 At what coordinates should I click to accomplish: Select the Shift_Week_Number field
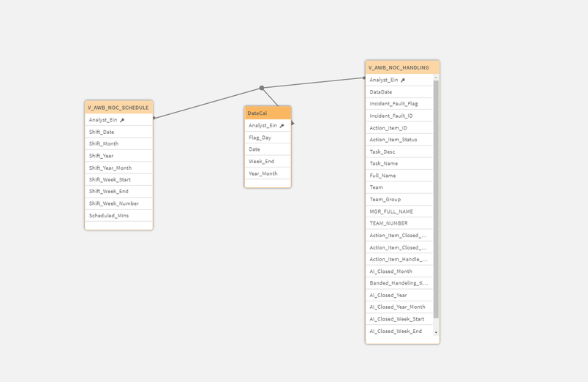click(119, 203)
